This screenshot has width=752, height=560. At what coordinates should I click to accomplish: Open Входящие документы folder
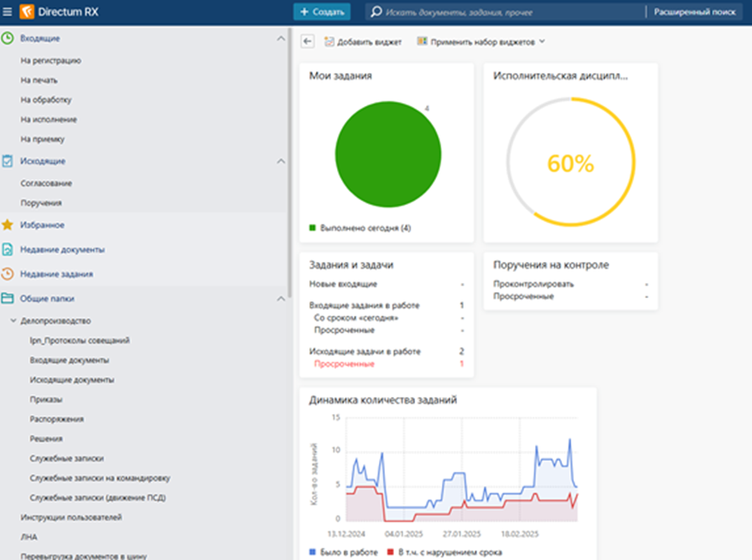point(70,360)
